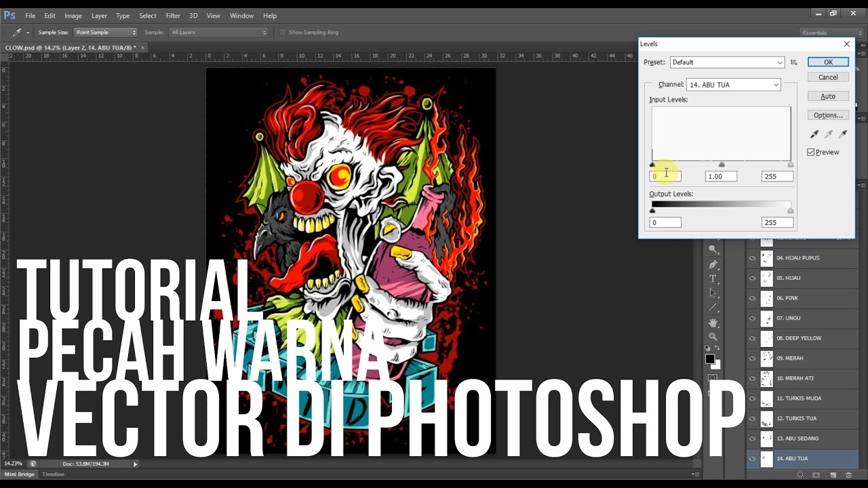868x488 pixels.
Task: Toggle the Preview checkbox in Levels
Action: (x=811, y=152)
